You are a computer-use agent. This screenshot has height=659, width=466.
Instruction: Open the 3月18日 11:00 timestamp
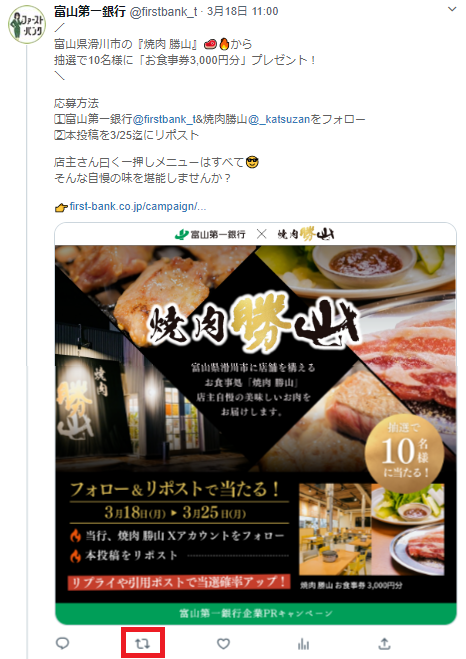point(242,11)
